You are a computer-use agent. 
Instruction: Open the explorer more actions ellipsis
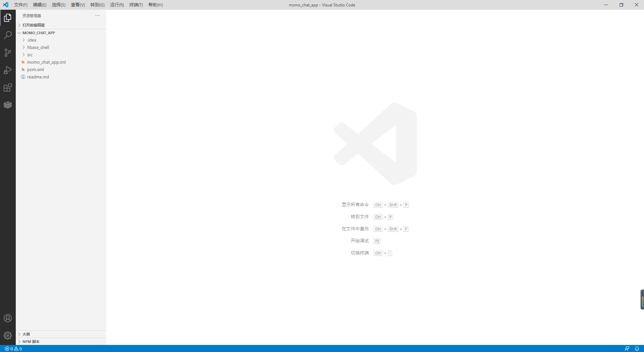tap(98, 15)
